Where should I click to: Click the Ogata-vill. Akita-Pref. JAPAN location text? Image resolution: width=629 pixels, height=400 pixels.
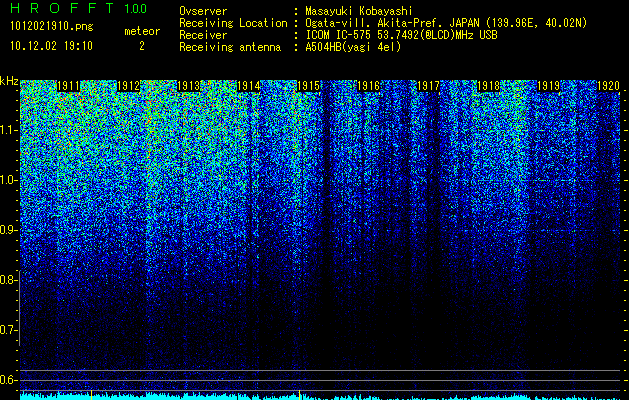coord(446,23)
